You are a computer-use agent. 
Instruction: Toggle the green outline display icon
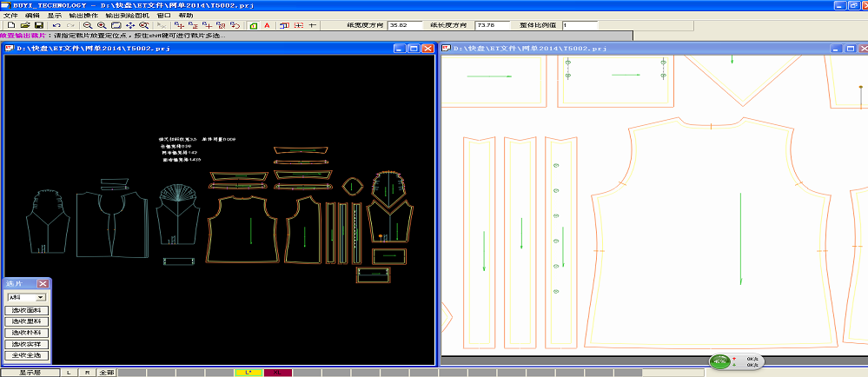point(253,25)
